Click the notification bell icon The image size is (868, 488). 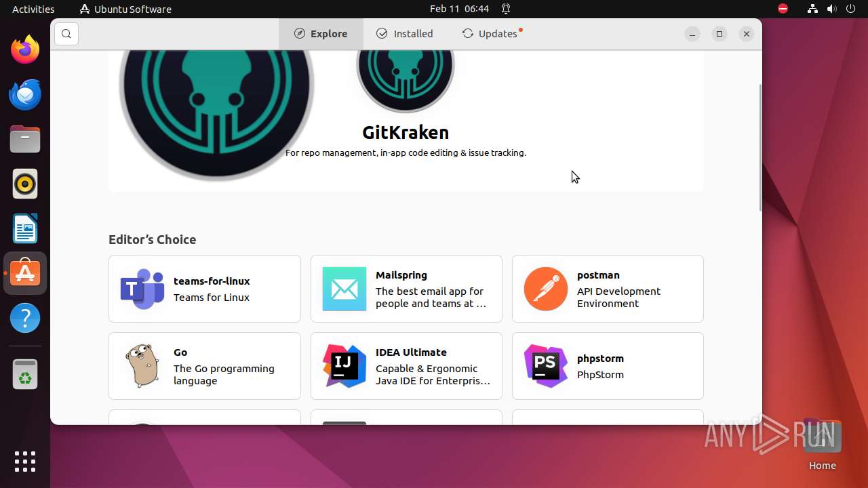click(x=506, y=9)
